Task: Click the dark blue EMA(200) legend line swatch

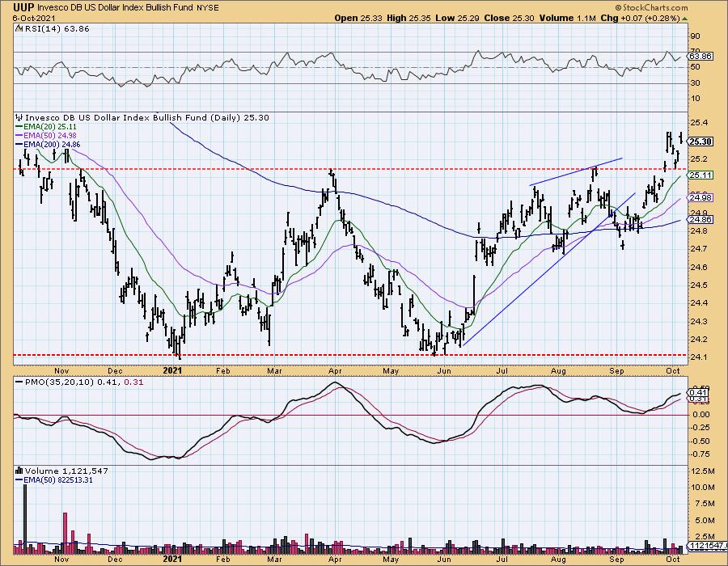Action: [x=19, y=144]
